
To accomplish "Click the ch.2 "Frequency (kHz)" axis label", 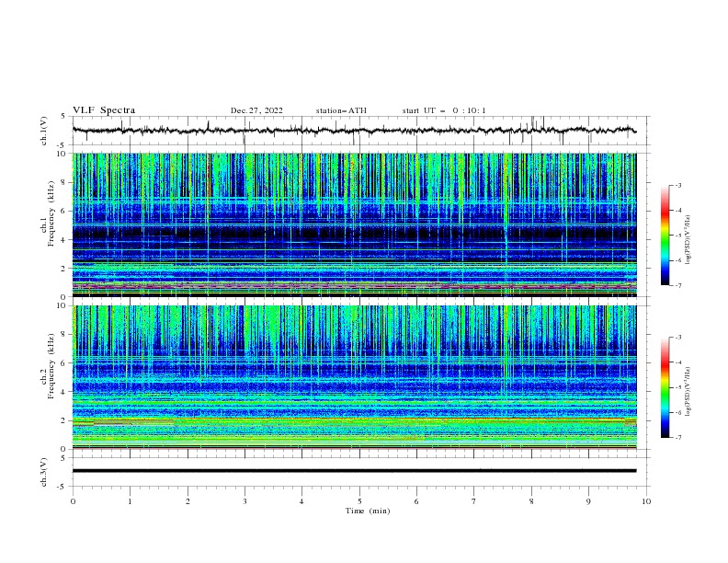I will [51, 366].
